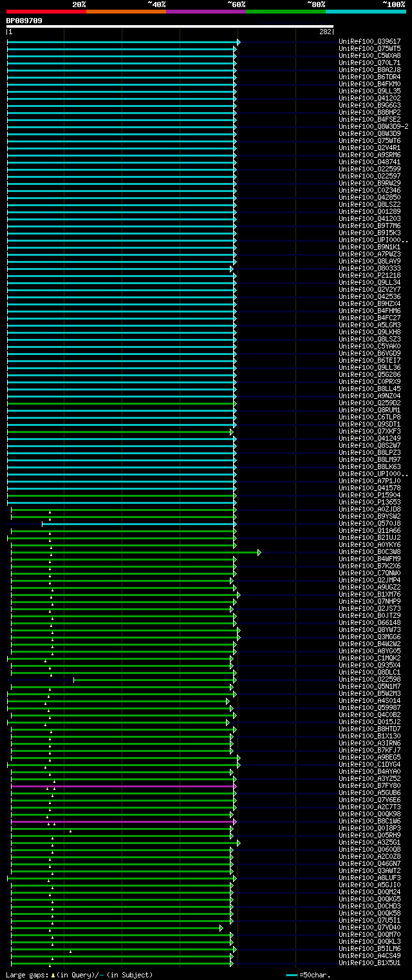Screen dimensions: 412x980
Task: Select label UniRef100_P13653
Action: (370, 503)
